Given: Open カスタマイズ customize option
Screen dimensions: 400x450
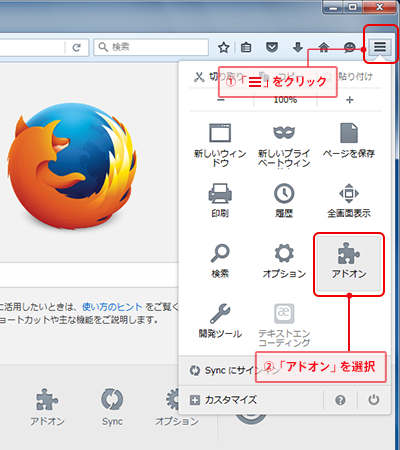Looking at the screenshot, I should (x=223, y=400).
